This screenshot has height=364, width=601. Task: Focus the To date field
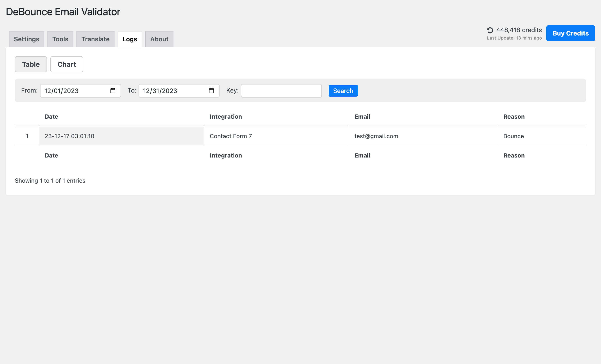[x=179, y=91]
